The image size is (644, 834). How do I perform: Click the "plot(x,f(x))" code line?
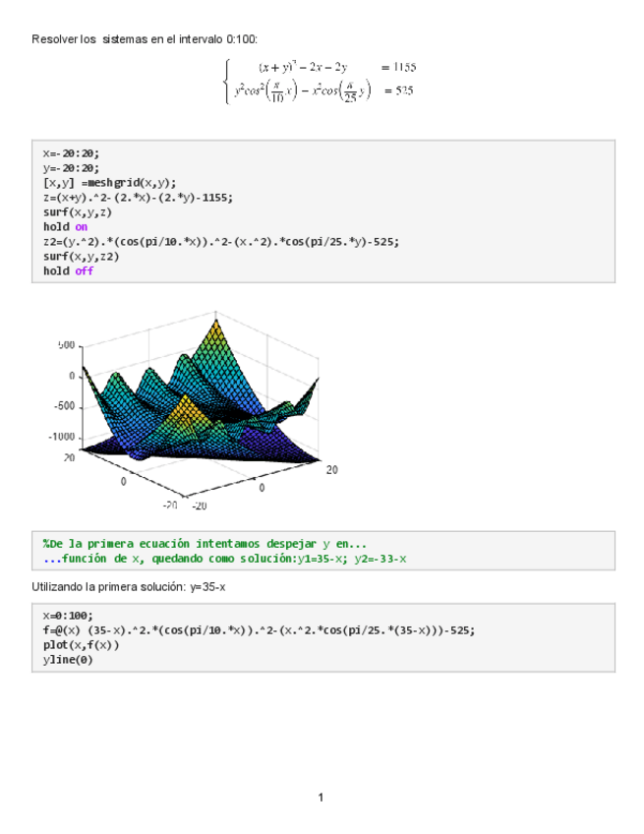(81, 645)
